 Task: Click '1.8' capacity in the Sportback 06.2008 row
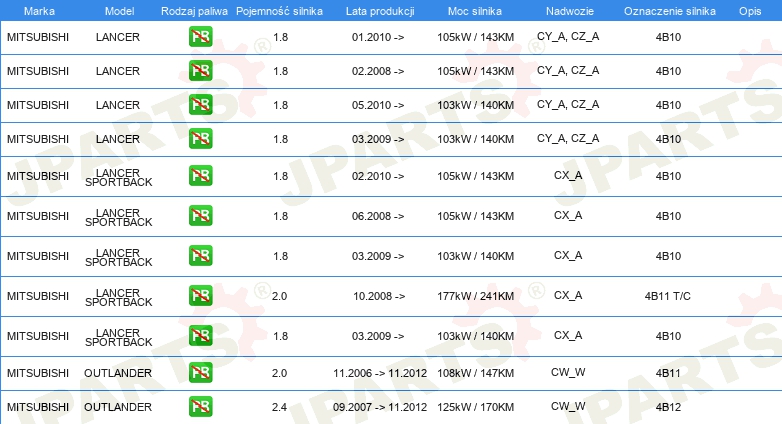tap(281, 216)
